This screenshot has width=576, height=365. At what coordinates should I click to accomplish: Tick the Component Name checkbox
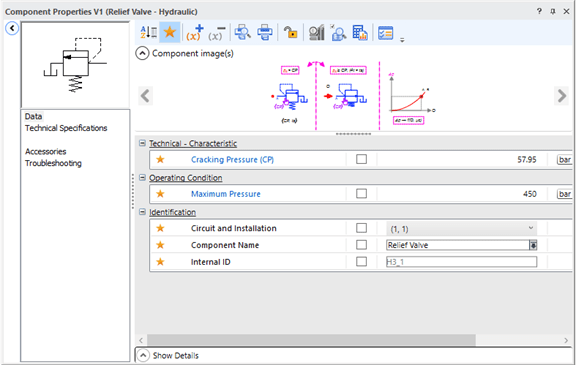click(x=361, y=245)
